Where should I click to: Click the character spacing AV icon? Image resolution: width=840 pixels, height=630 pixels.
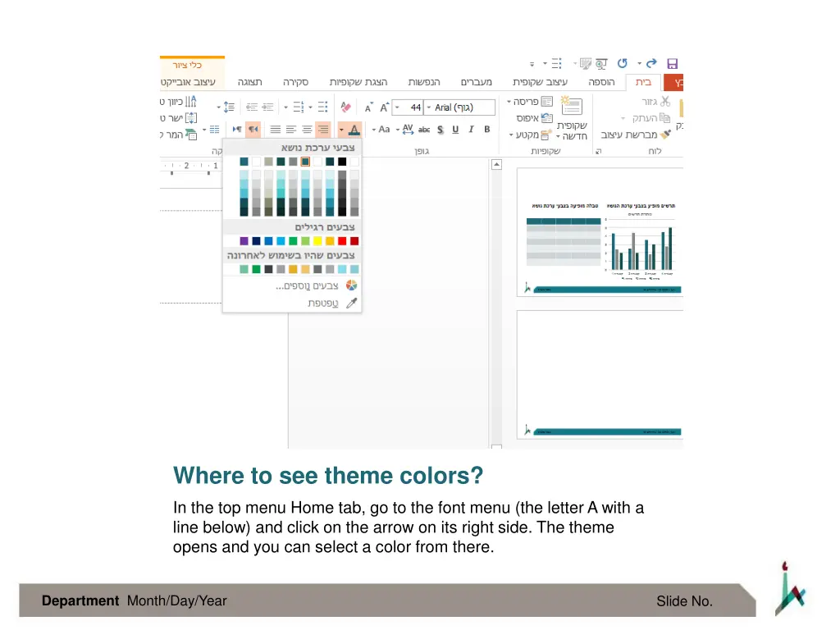tap(408, 130)
